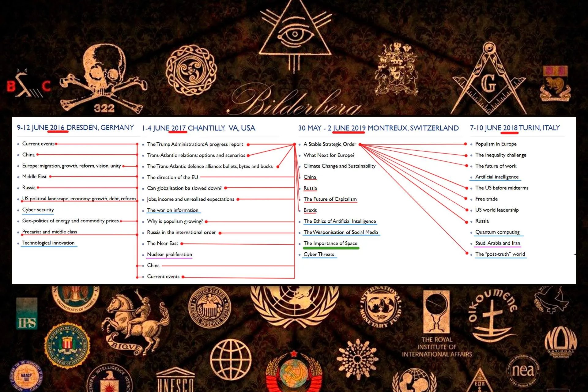Click the Soviet hammer and sickle emblem
Viewport: 588px width, 392px height.
click(294, 373)
